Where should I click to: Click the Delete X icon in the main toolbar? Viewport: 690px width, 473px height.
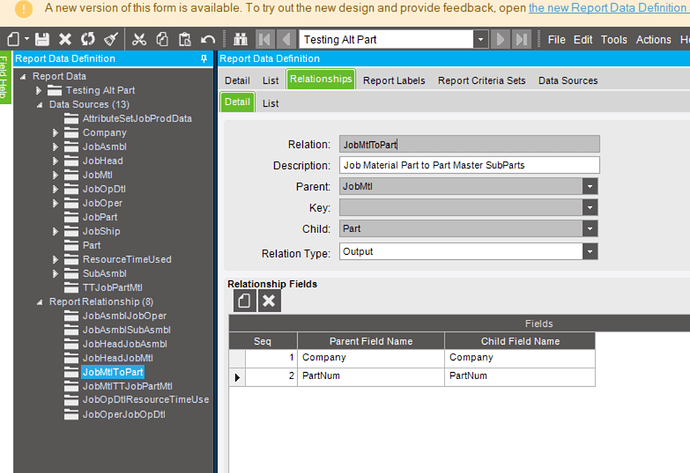(x=64, y=40)
